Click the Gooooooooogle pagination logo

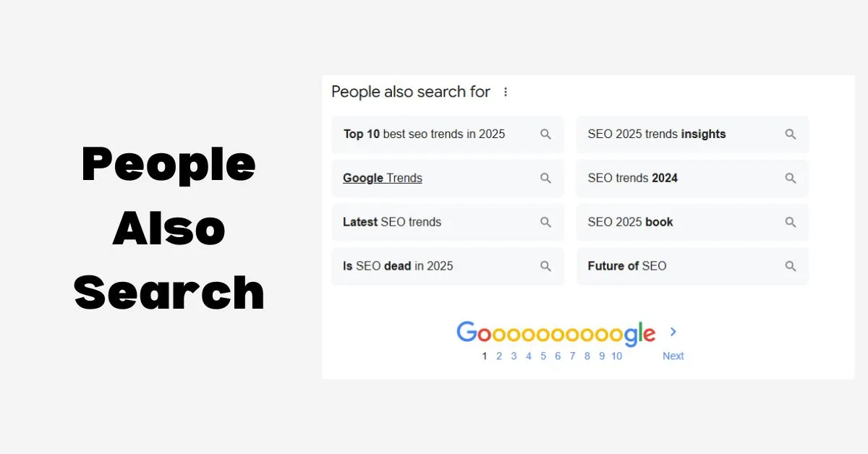(556, 333)
